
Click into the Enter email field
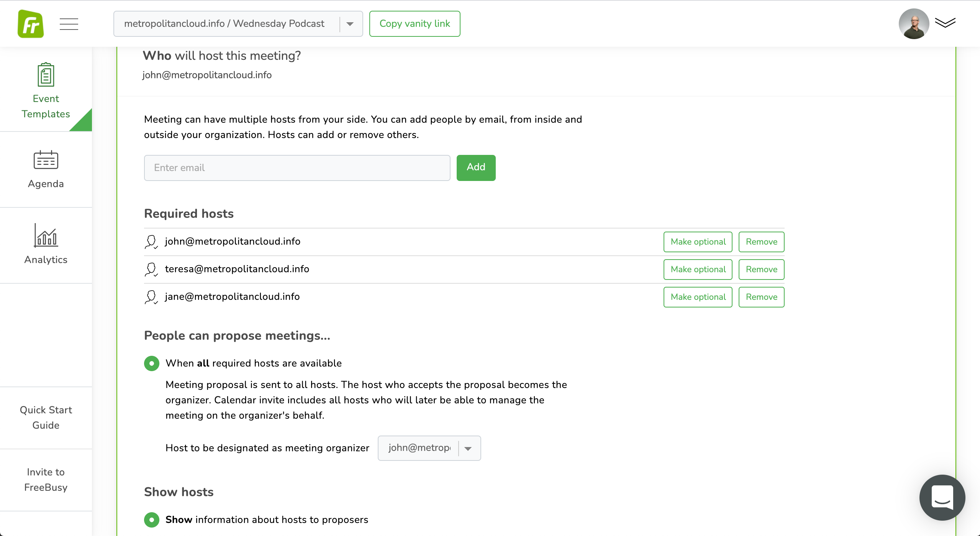click(x=297, y=168)
